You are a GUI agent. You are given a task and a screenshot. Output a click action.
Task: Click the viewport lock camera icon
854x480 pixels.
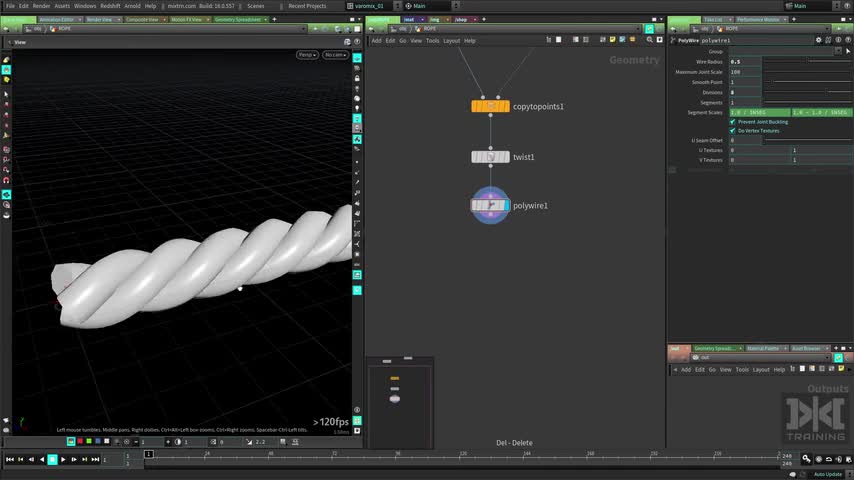click(x=357, y=78)
